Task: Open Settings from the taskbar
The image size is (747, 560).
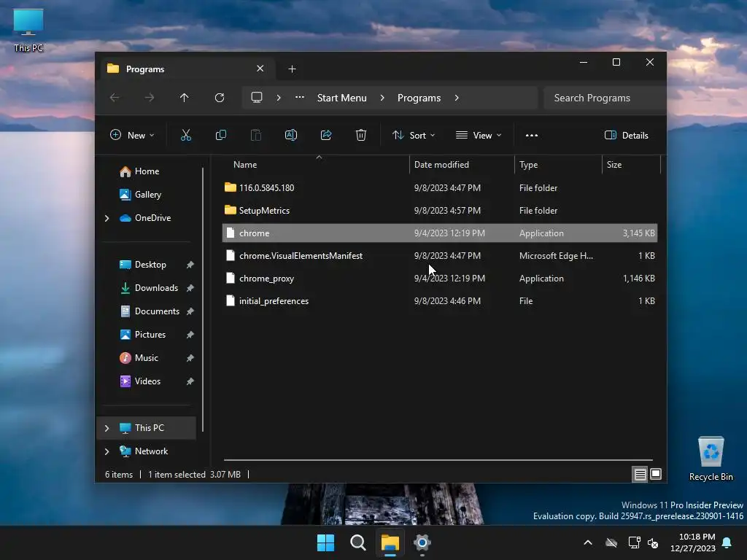Action: 422,542
